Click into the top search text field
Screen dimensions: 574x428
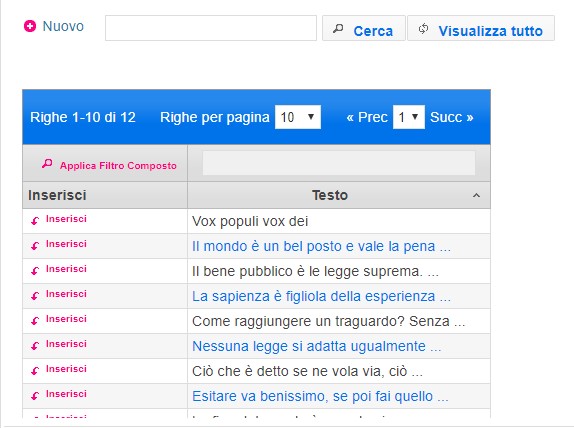(211, 28)
